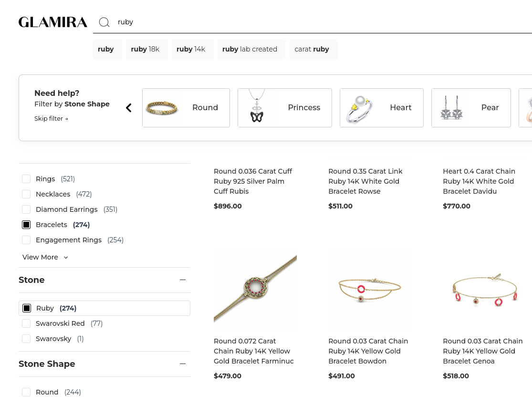The image size is (532, 416).
Task: Choose the Heart stone shape tile
Action: pos(381,108)
